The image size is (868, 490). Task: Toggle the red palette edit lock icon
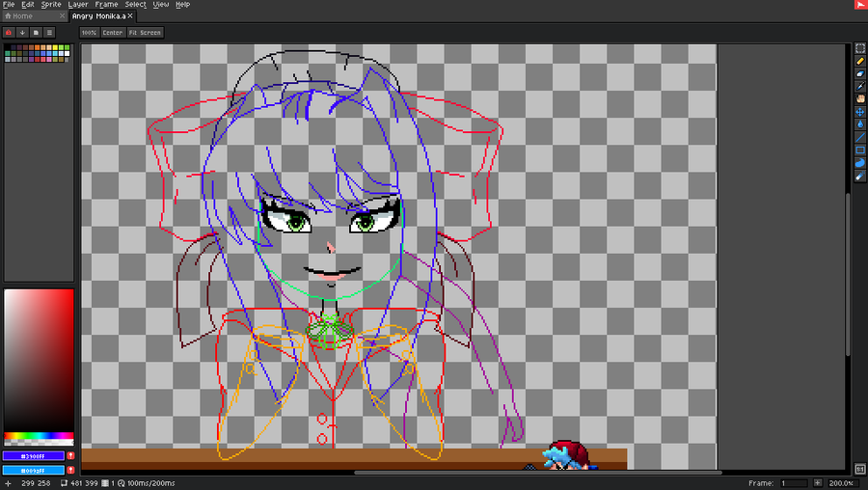[9, 33]
